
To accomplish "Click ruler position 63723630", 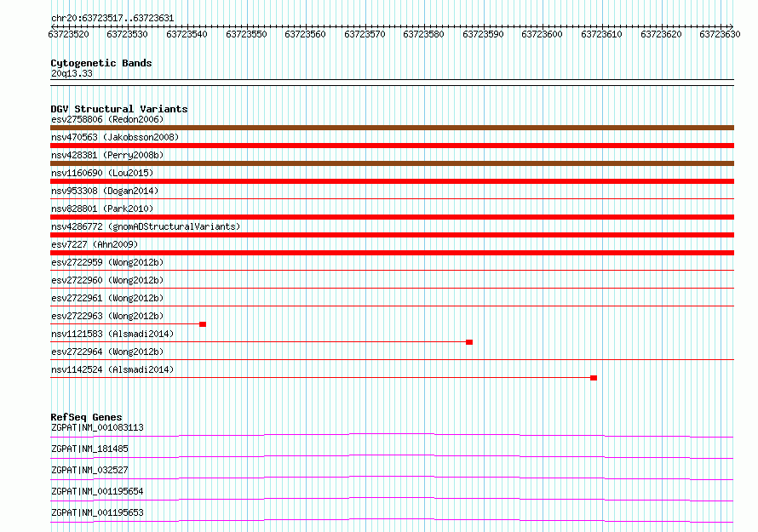I will point(720,34).
